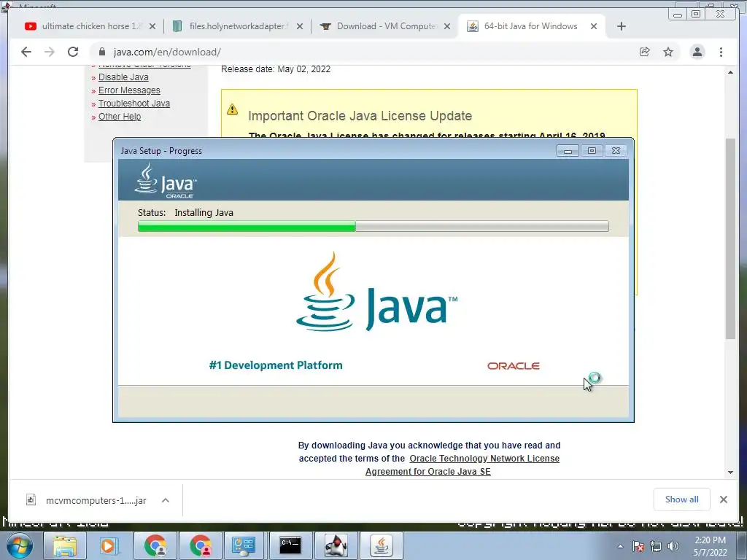
Task: Open a new browser tab
Action: [x=622, y=26]
